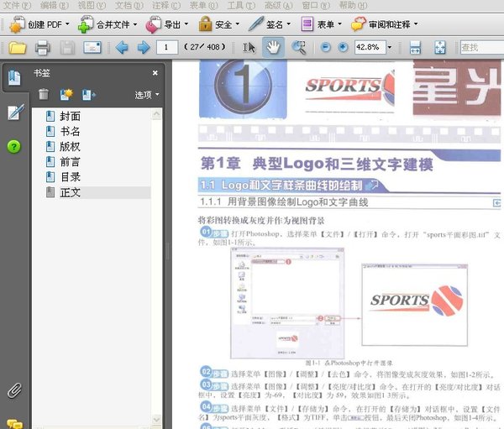Open the 高级 menu
Image resolution: width=504 pixels, height=429 pixels.
coord(279,6)
